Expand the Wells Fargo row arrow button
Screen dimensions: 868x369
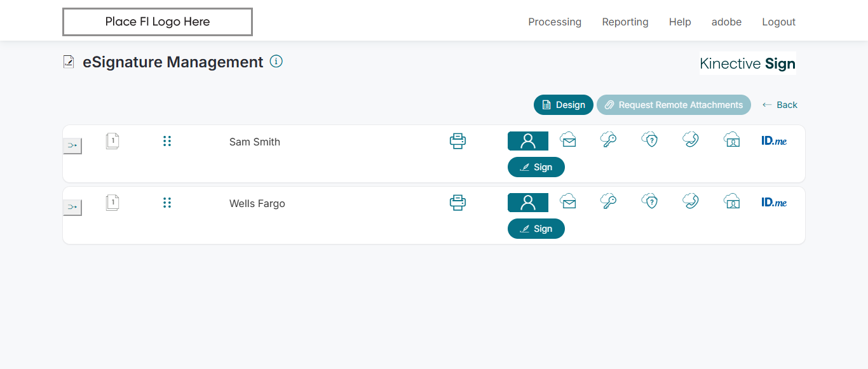(72, 208)
